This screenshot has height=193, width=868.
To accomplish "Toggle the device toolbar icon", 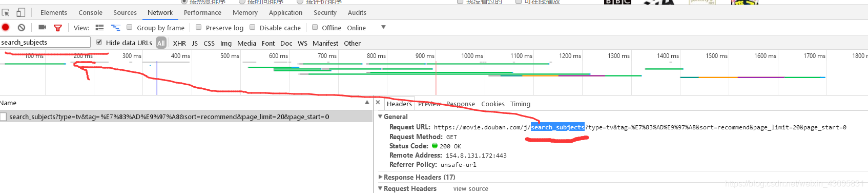I will click(x=21, y=12).
